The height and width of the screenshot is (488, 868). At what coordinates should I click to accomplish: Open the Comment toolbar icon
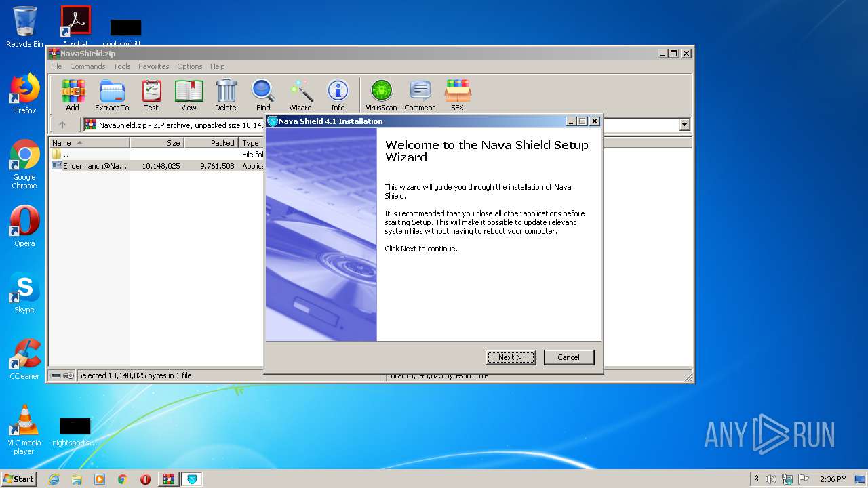pyautogui.click(x=420, y=95)
